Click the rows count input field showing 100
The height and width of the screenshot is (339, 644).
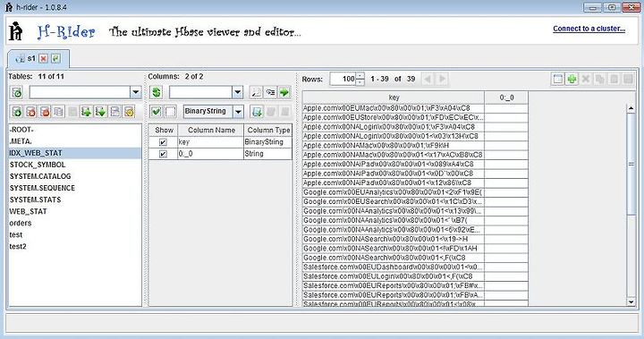coord(343,79)
